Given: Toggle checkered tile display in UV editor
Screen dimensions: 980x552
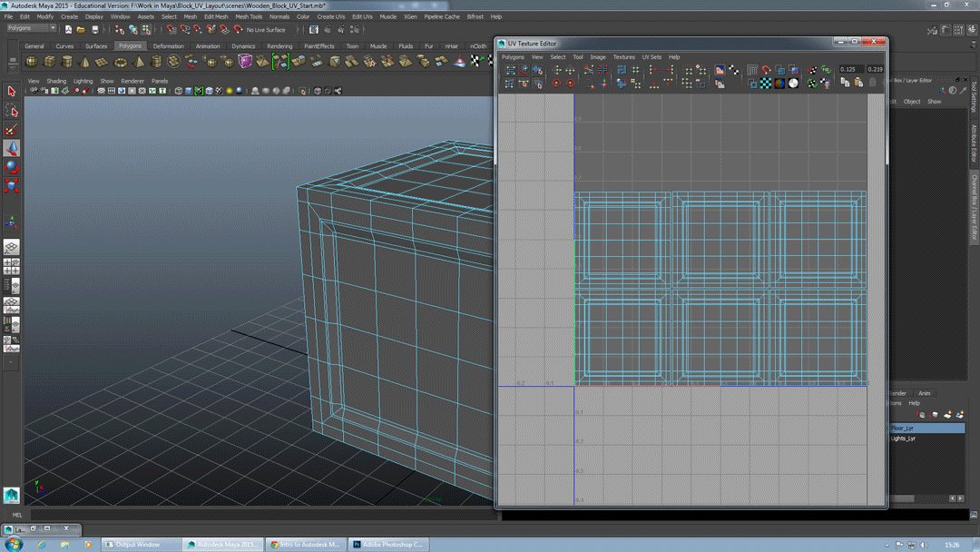Looking at the screenshot, I should pyautogui.click(x=766, y=84).
